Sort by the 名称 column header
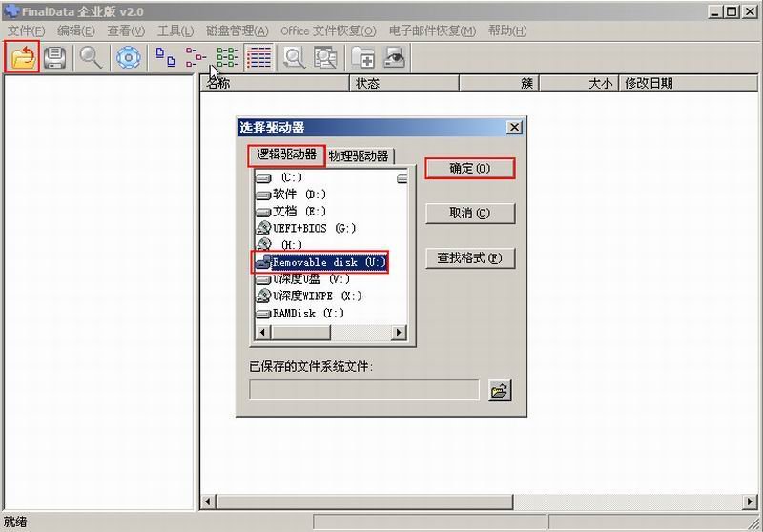763x532 pixels. tap(275, 83)
